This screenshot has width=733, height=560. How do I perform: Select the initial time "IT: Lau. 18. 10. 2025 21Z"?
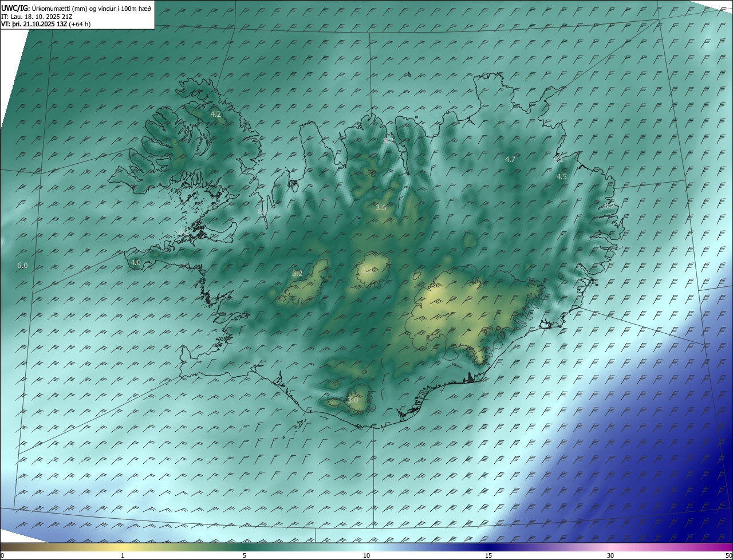(37, 17)
